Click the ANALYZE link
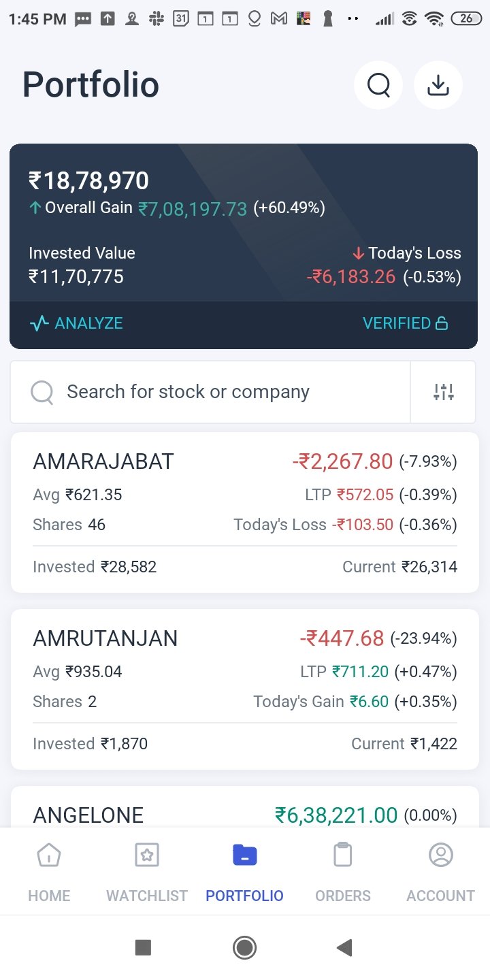The height and width of the screenshot is (980, 490). pyautogui.click(x=76, y=323)
